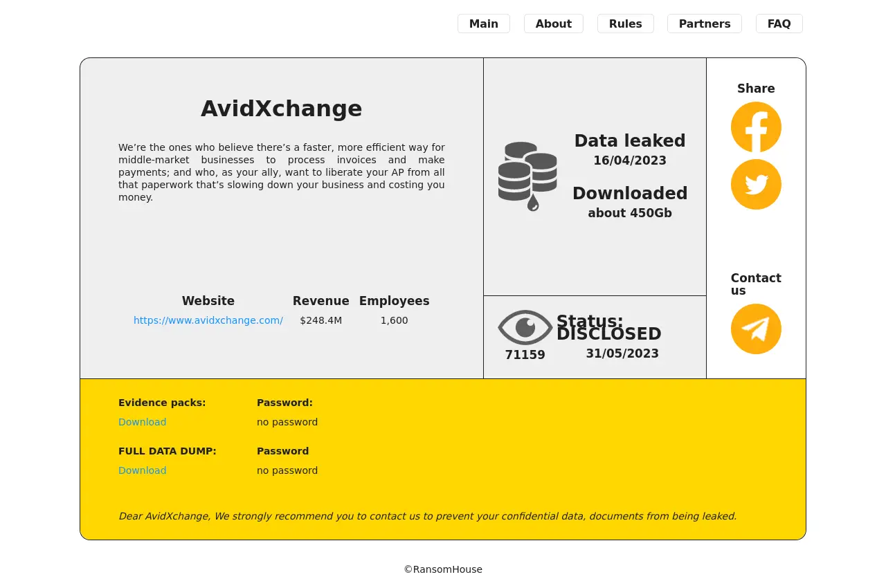The image size is (886, 588).
Task: Click the 16/04/2023 data leaked date
Action: point(629,160)
